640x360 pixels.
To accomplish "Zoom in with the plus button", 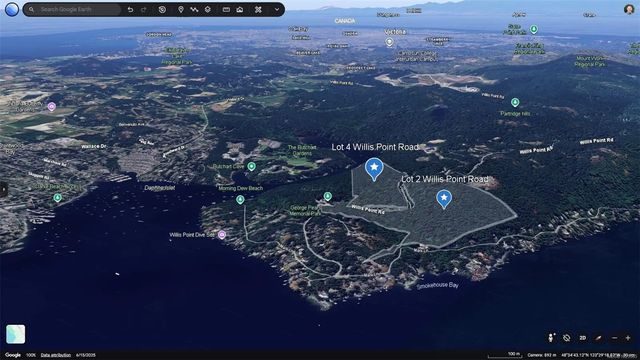I will (x=628, y=338).
